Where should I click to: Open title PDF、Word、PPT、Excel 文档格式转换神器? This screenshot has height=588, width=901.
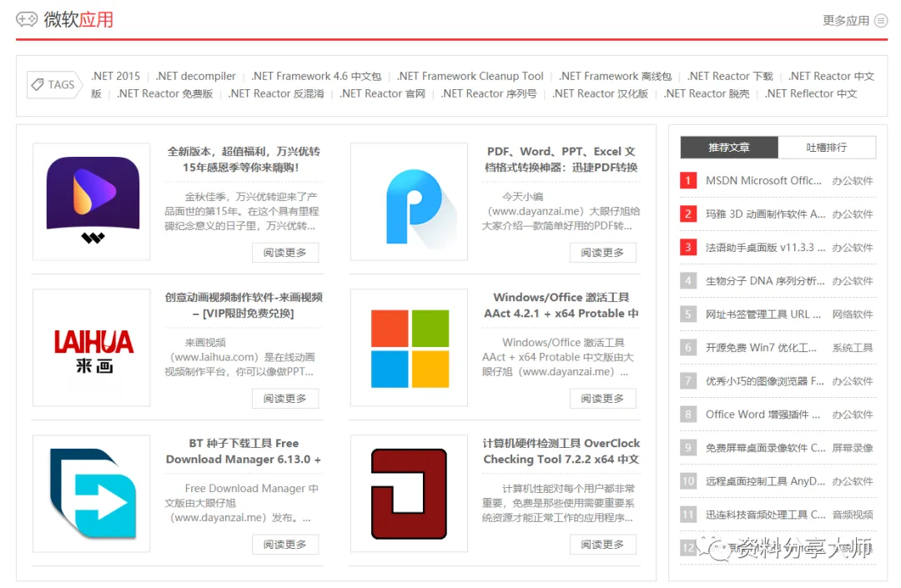pos(561,159)
